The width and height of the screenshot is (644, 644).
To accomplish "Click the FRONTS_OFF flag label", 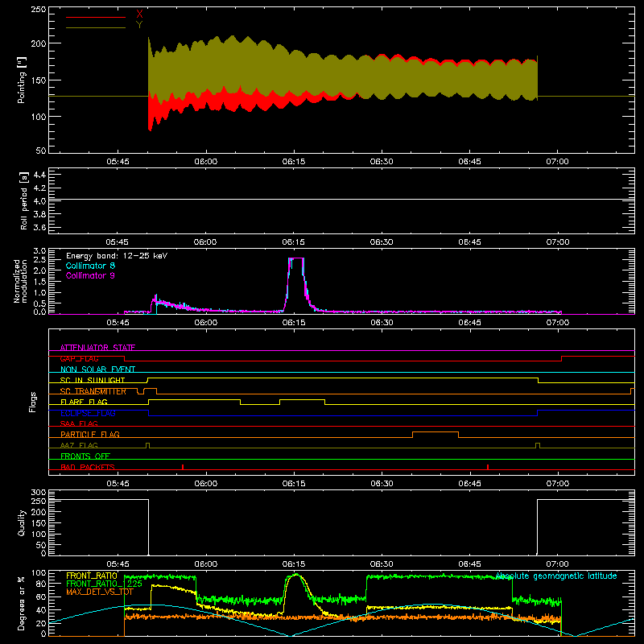I will [85, 456].
